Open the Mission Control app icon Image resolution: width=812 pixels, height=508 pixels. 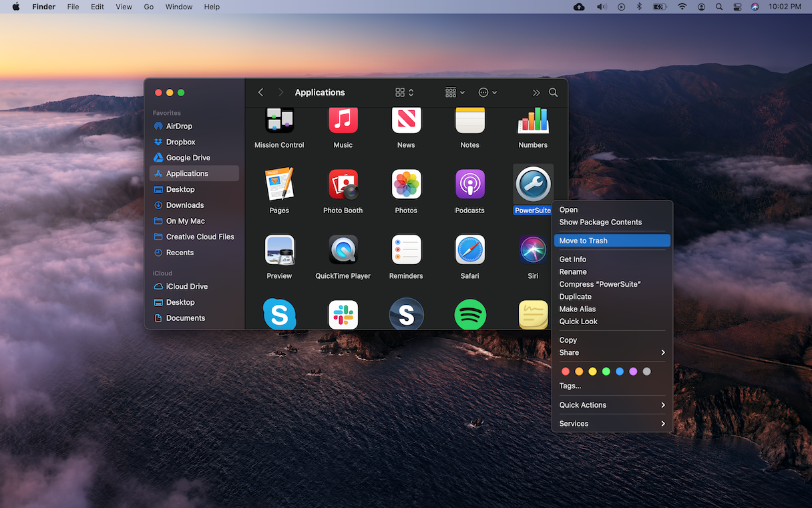coord(279,120)
